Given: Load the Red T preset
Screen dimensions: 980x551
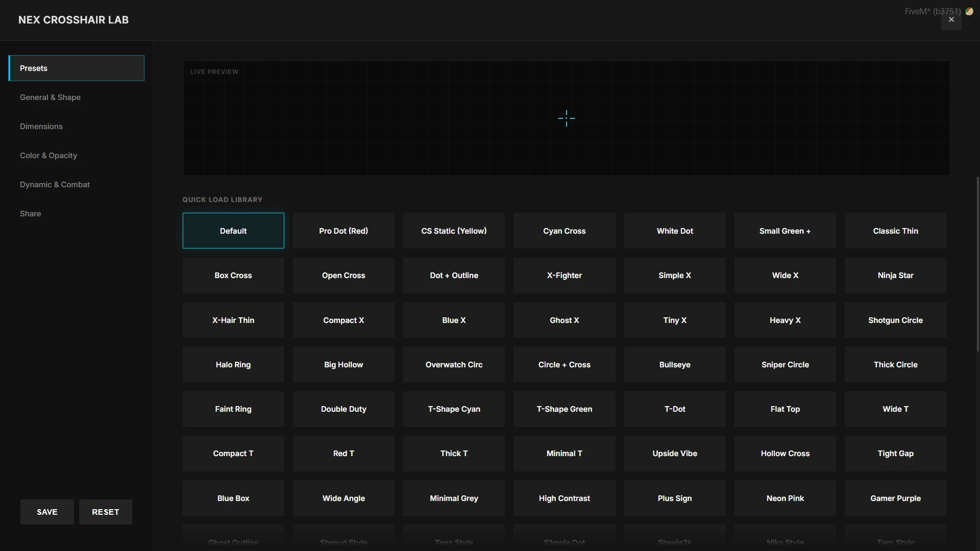Looking at the screenshot, I should pyautogui.click(x=344, y=454).
